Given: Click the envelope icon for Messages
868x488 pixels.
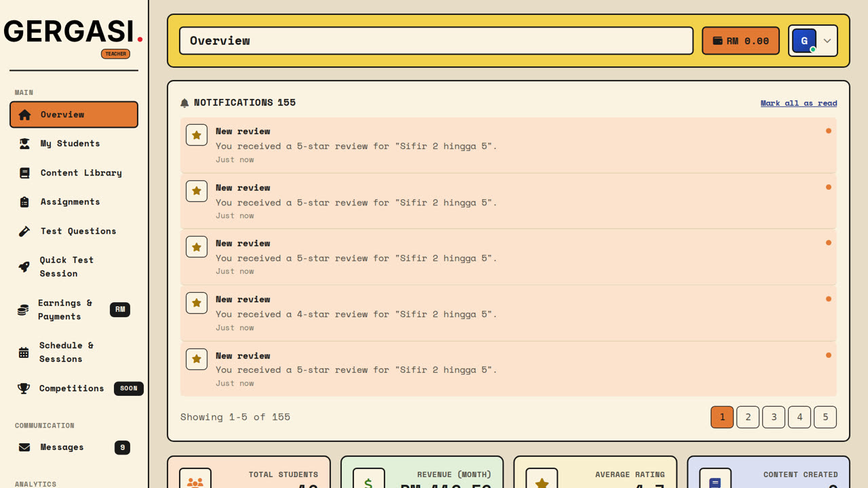Looking at the screenshot, I should coord(24,447).
